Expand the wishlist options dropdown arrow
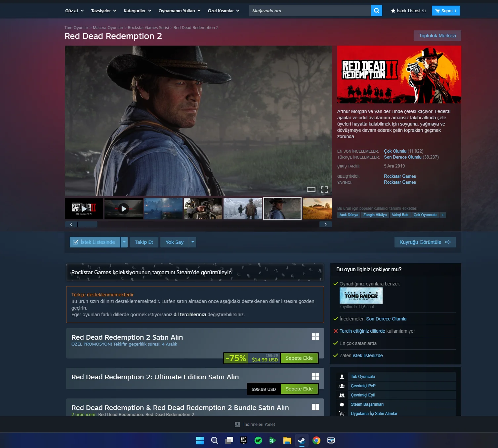The image size is (498, 448). [124, 242]
